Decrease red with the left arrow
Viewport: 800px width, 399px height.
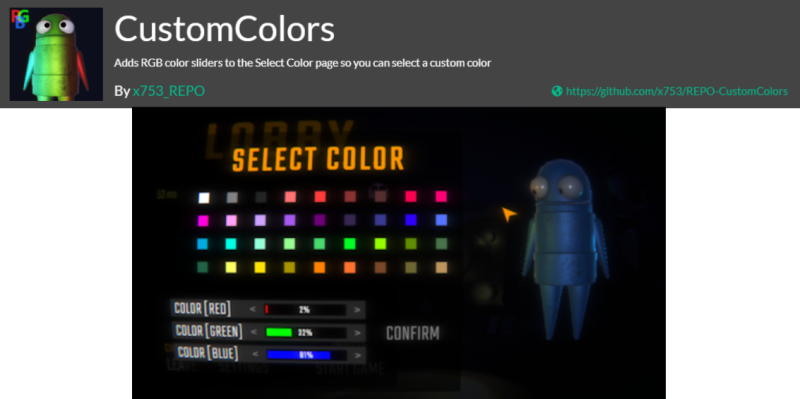click(253, 309)
